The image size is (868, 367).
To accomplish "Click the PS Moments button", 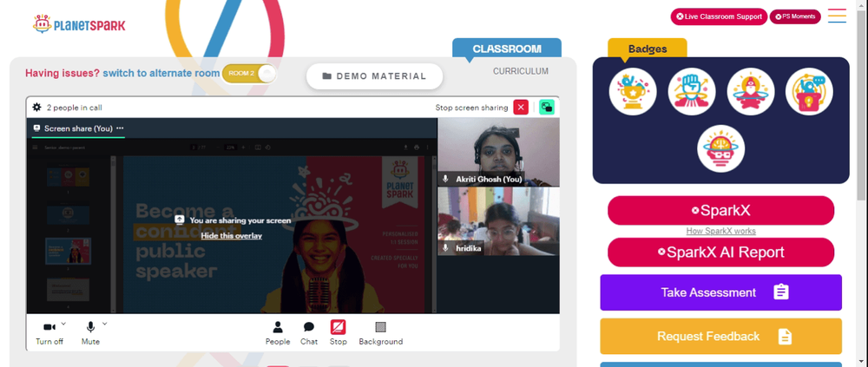I will coord(795,16).
